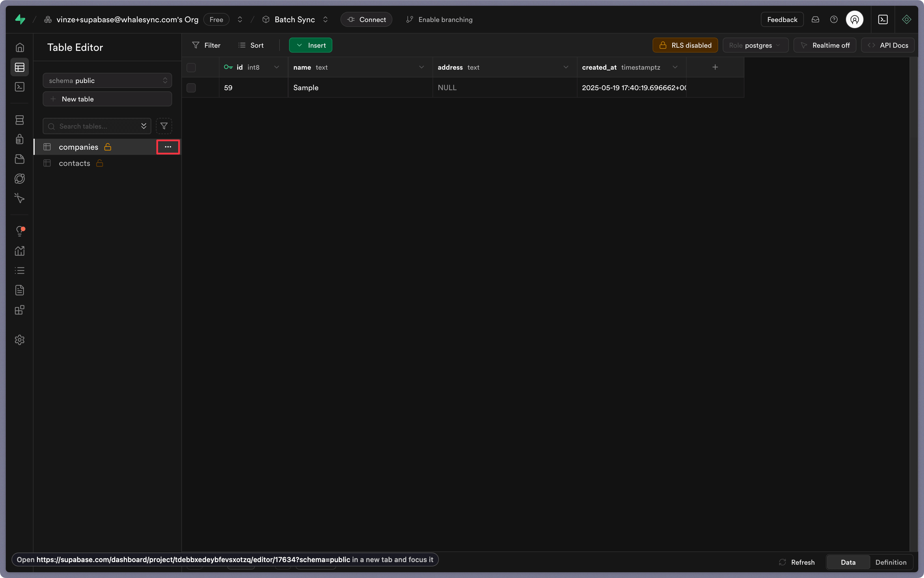Click the Batch Sync project name
The image size is (924, 578).
tap(295, 19)
